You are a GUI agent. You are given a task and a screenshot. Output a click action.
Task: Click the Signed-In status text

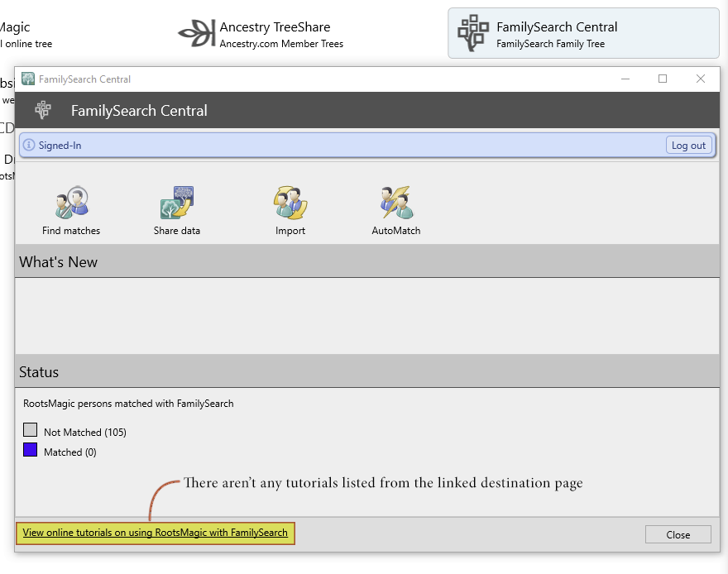60,146
